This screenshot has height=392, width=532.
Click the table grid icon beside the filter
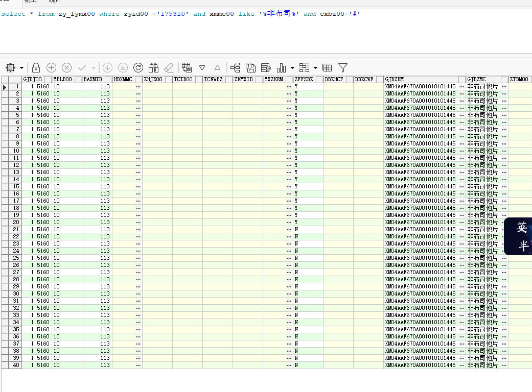tap(328, 67)
